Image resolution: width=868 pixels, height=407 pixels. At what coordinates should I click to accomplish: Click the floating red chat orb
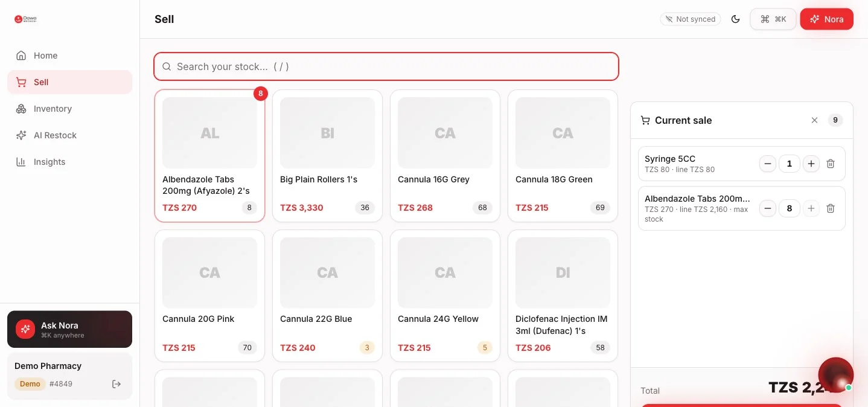[x=835, y=374]
